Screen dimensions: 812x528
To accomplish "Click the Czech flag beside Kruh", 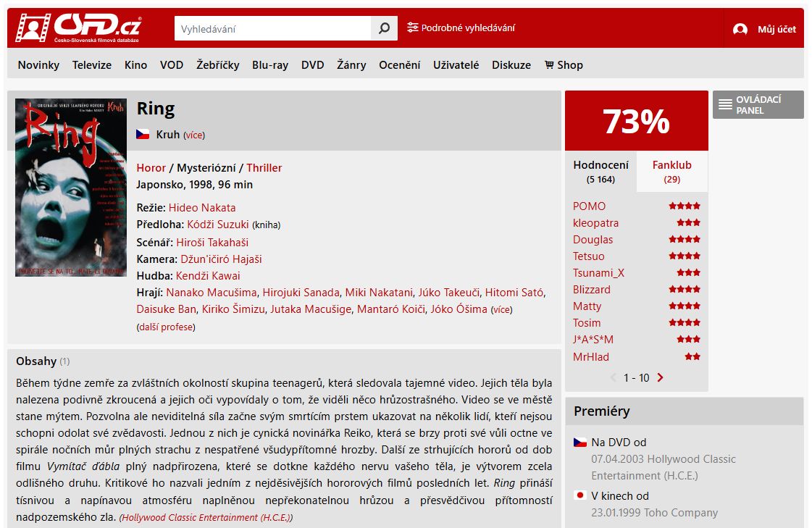I will pyautogui.click(x=143, y=134).
